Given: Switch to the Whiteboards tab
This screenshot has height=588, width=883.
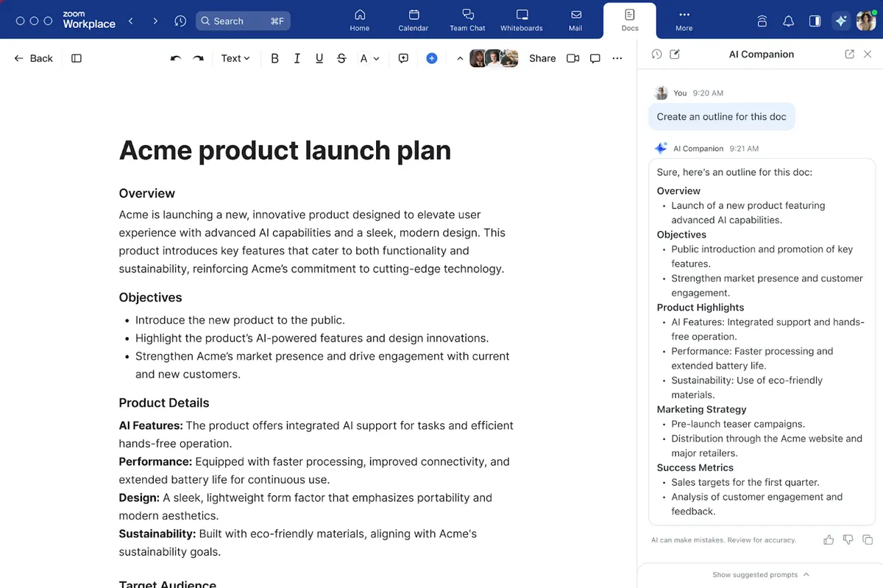Looking at the screenshot, I should pyautogui.click(x=522, y=20).
